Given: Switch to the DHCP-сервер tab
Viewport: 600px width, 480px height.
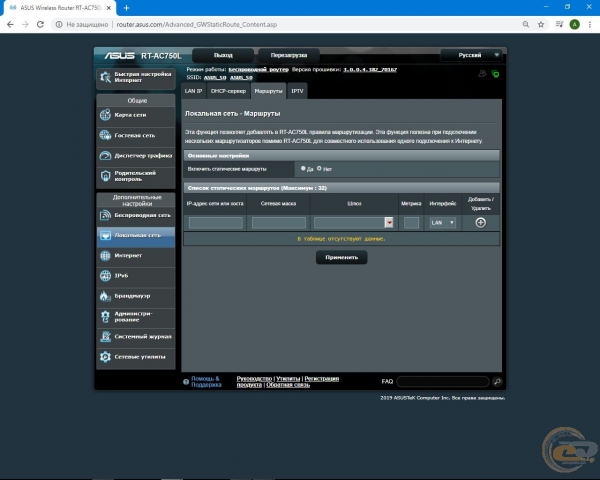Looking at the screenshot, I should (228, 90).
